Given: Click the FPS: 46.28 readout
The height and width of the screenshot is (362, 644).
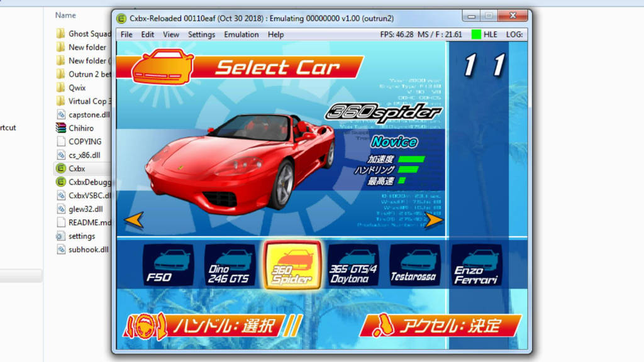Looking at the screenshot, I should (x=397, y=35).
